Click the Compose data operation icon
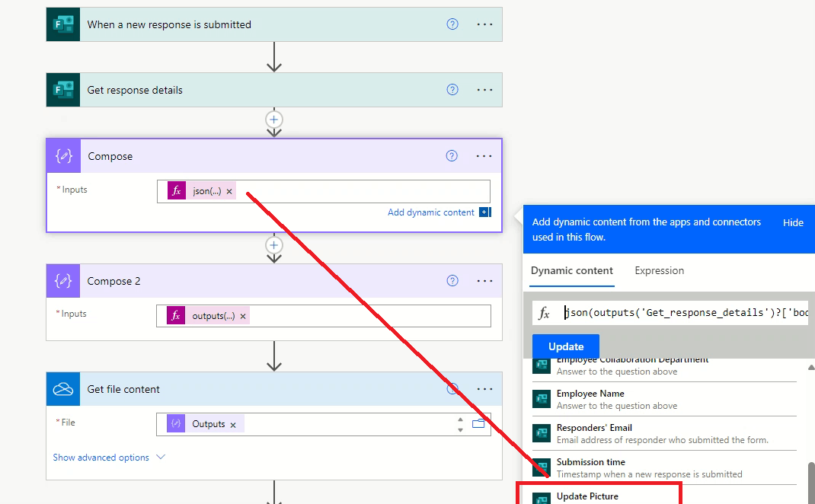 click(x=62, y=155)
